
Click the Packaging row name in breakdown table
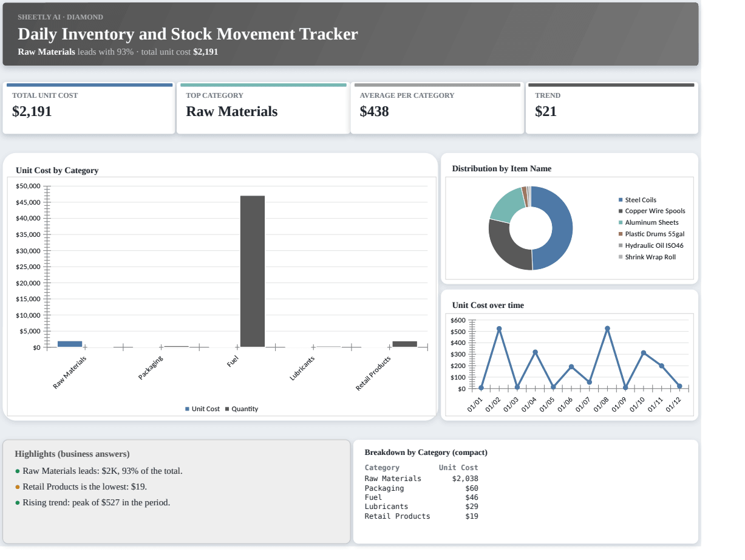point(384,488)
